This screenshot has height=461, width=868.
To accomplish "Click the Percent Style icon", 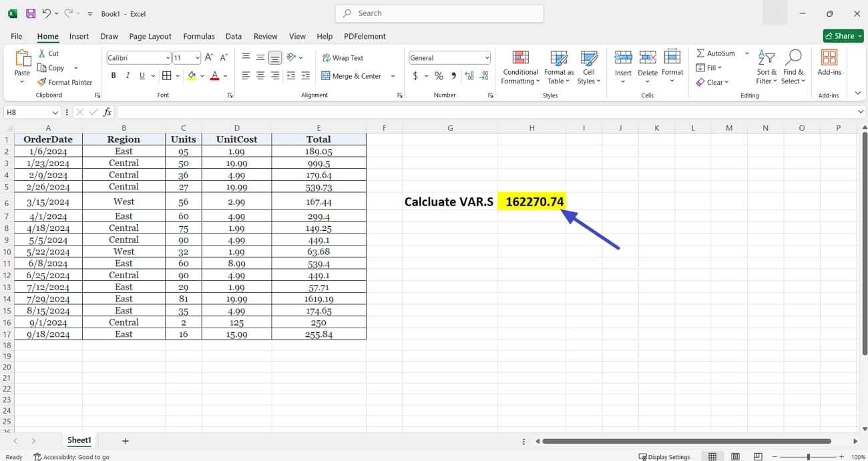I will (x=439, y=76).
